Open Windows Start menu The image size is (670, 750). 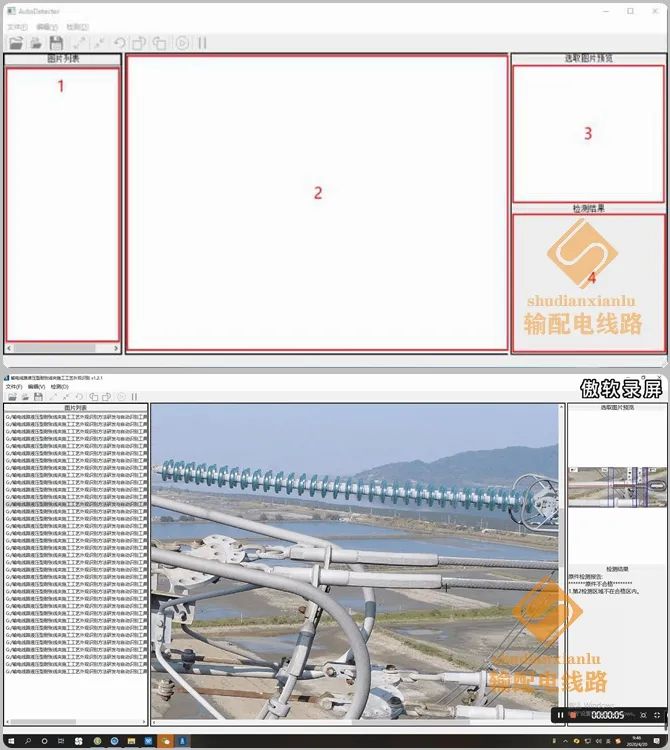click(11, 741)
